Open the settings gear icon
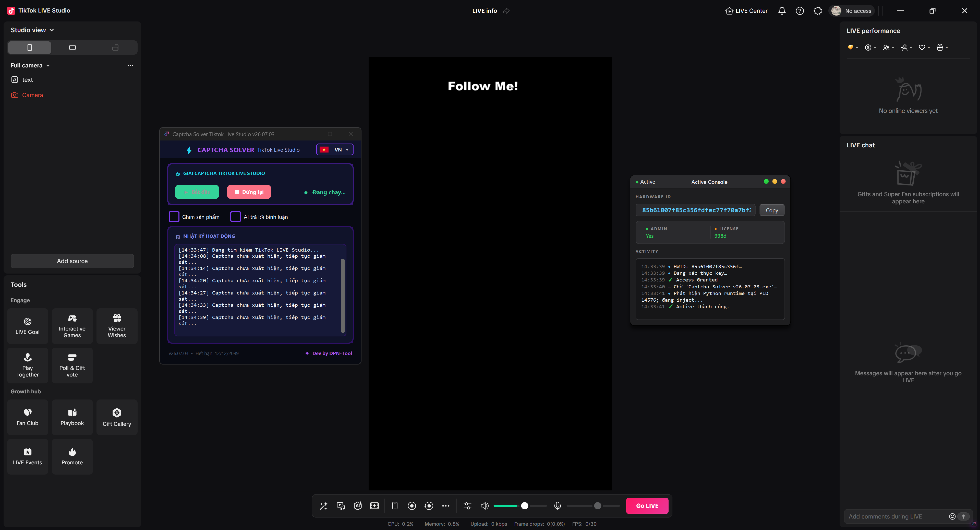 [x=818, y=11]
